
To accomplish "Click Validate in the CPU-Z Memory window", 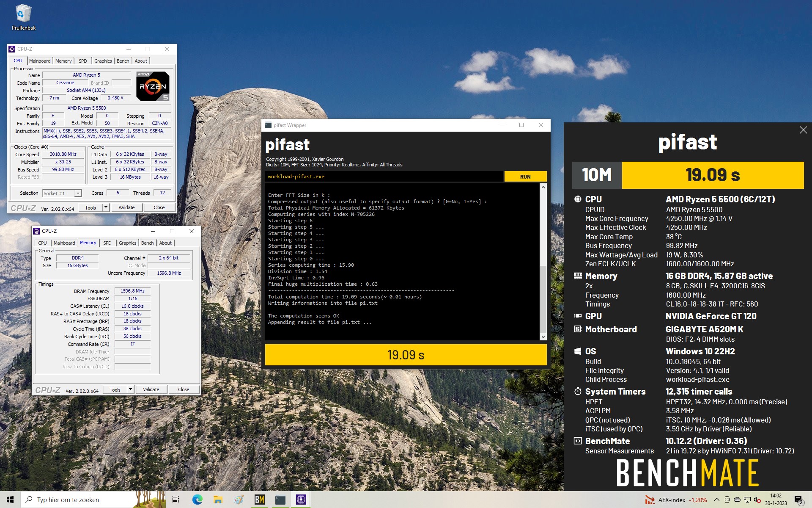I will pyautogui.click(x=151, y=389).
